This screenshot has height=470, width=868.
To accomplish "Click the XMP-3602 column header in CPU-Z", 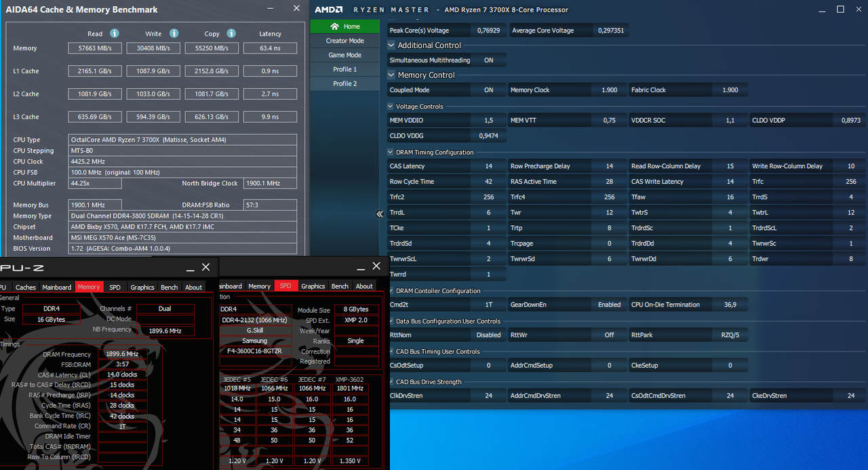I will pyautogui.click(x=349, y=378).
